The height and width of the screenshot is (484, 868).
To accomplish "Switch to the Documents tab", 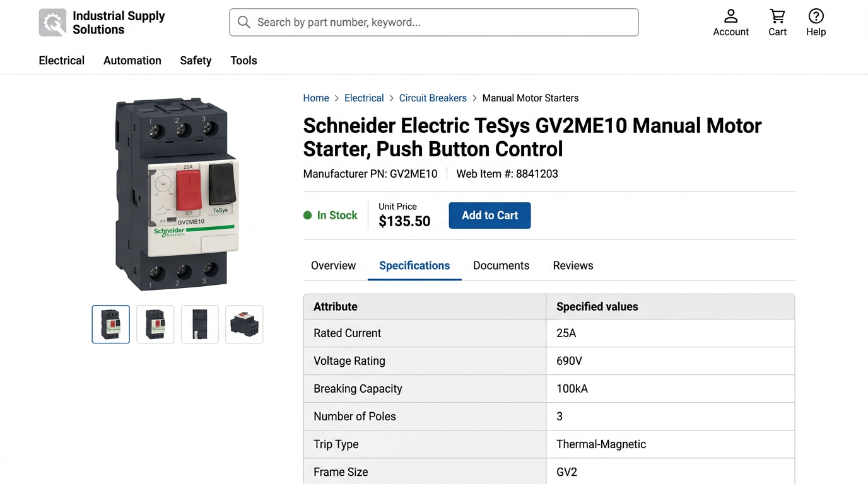I will tap(501, 266).
